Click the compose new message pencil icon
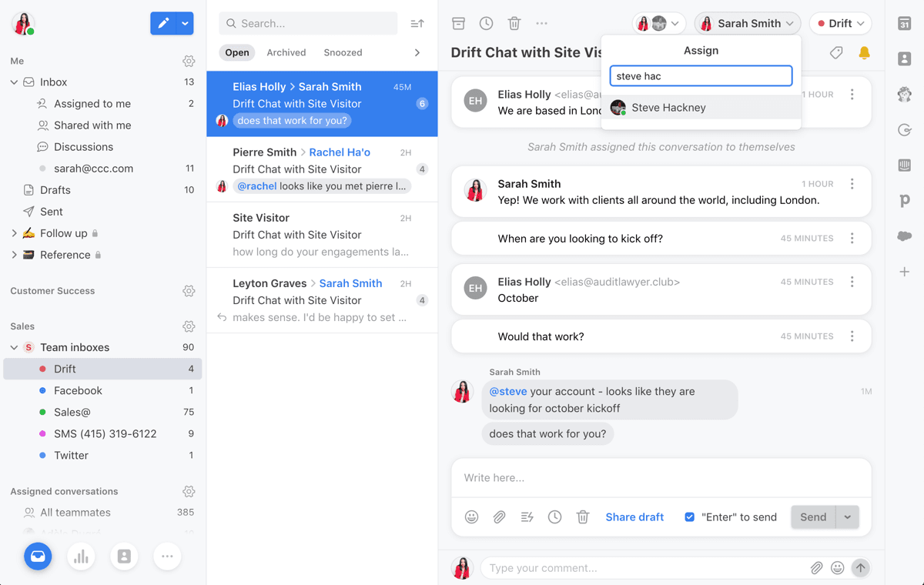This screenshot has height=585, width=924. (163, 23)
